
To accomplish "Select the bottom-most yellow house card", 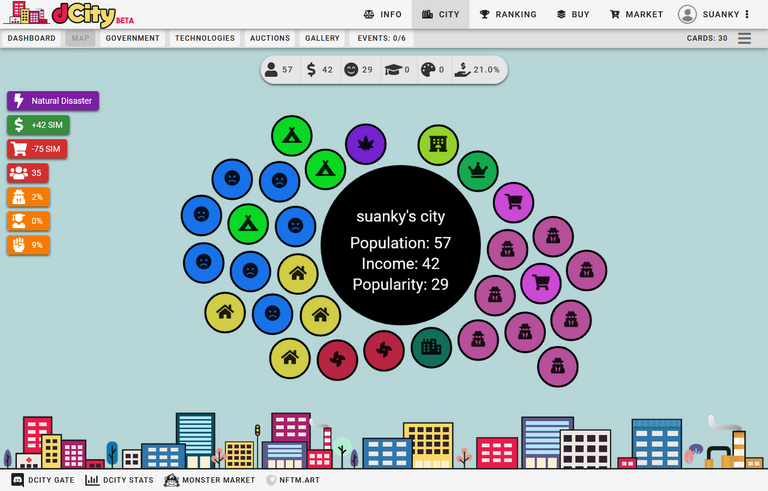I will click(x=290, y=358).
